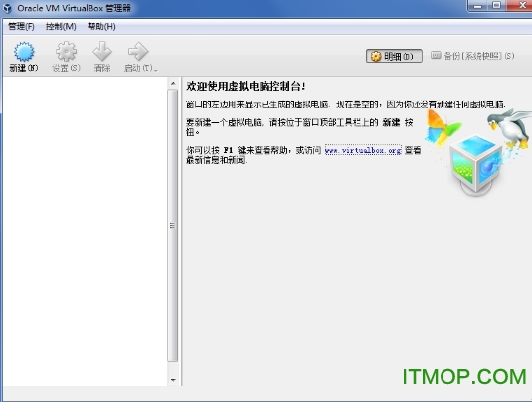Viewport: 532px width, 402px height.
Task: Click the VM list scrollbar up arrow
Action: [x=173, y=84]
